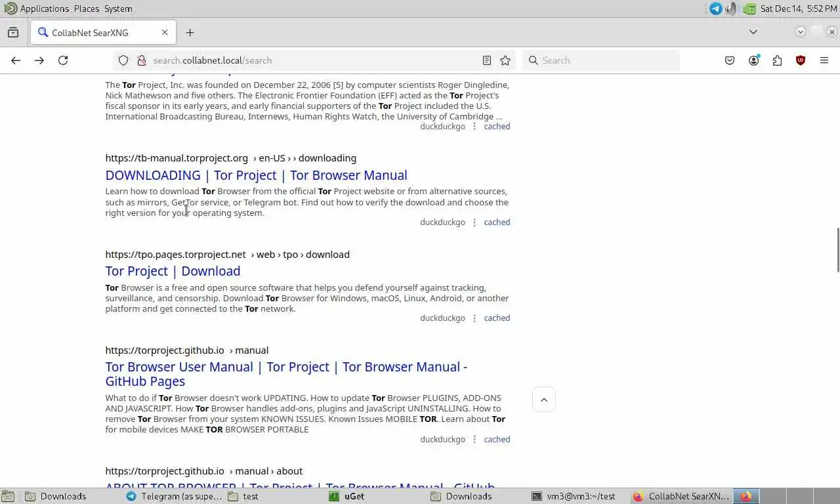
Task: Click the green network tray icon
Action: coord(749,9)
